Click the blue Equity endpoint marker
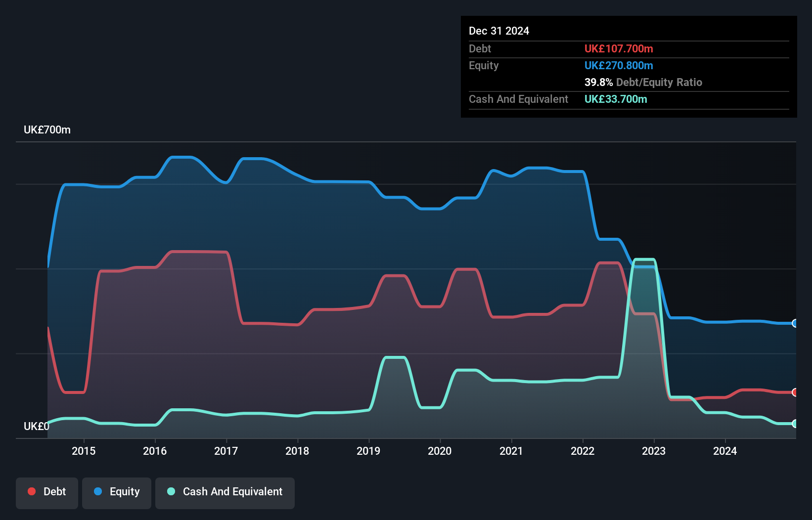 tap(795, 323)
